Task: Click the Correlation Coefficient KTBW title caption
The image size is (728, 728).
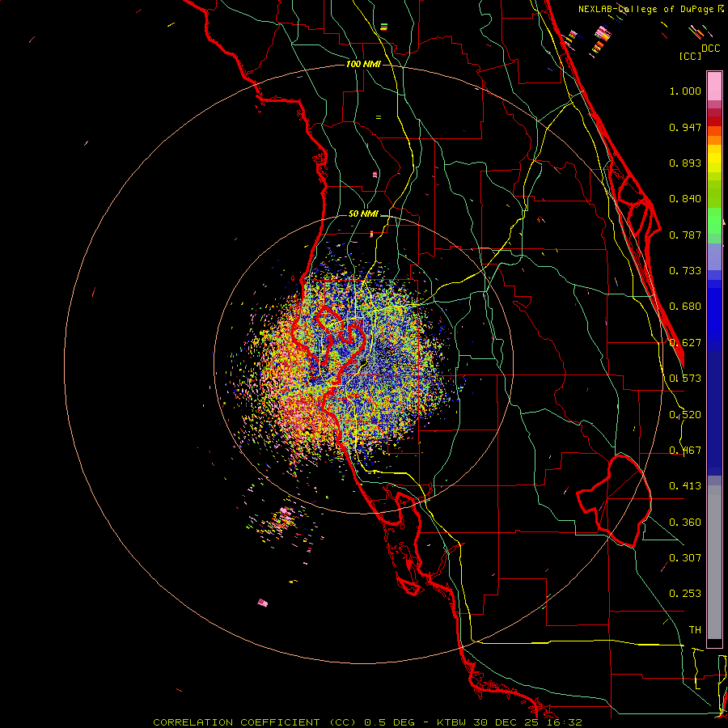Action: point(367,722)
